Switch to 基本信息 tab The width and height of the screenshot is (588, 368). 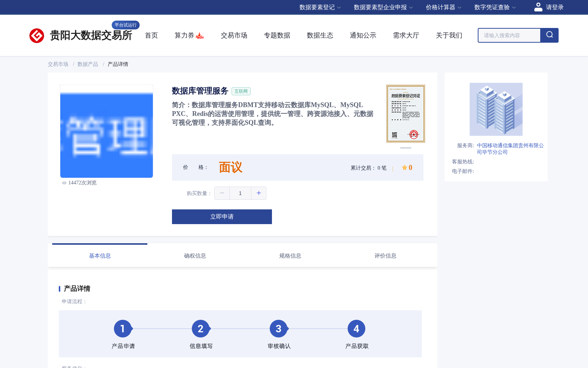pos(100,256)
